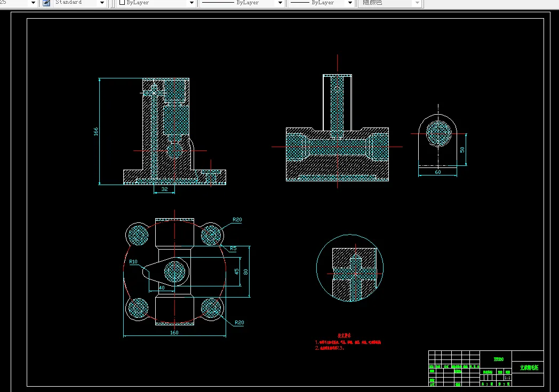Select the 32 dimension text
Screen dimensions: 559x392
(x=164, y=189)
